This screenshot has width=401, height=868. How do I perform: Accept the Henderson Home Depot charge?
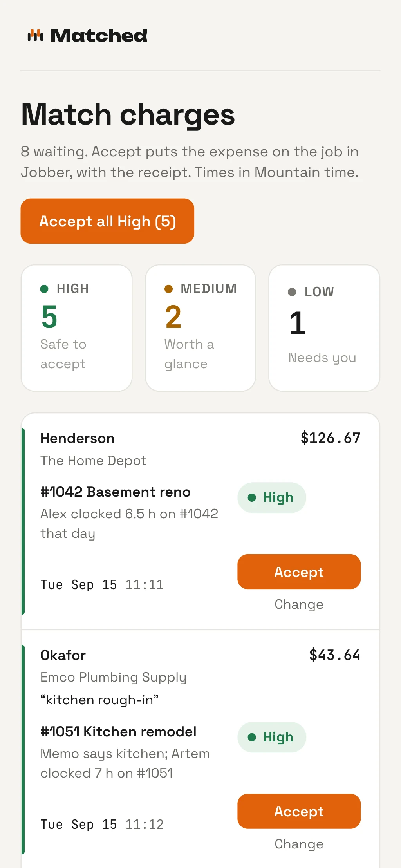tap(299, 571)
